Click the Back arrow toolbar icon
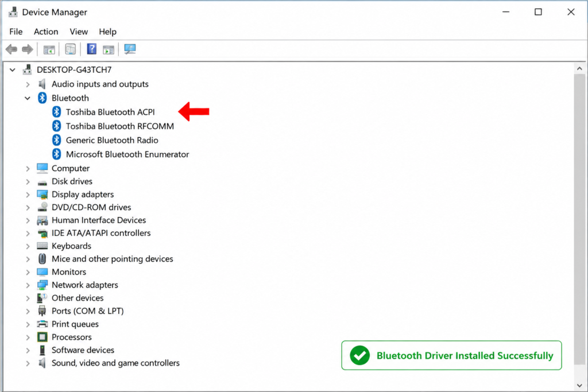Viewport: 588px width, 392px height. (11, 49)
